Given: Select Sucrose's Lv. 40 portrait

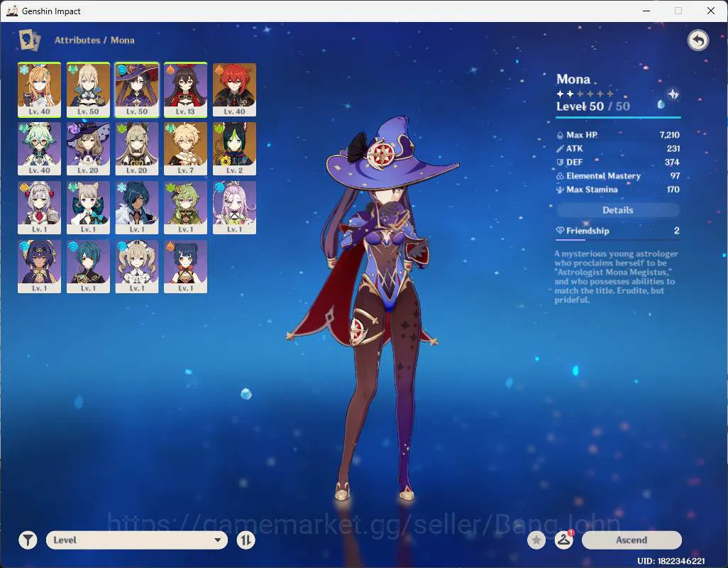Looking at the screenshot, I should pyautogui.click(x=40, y=148).
